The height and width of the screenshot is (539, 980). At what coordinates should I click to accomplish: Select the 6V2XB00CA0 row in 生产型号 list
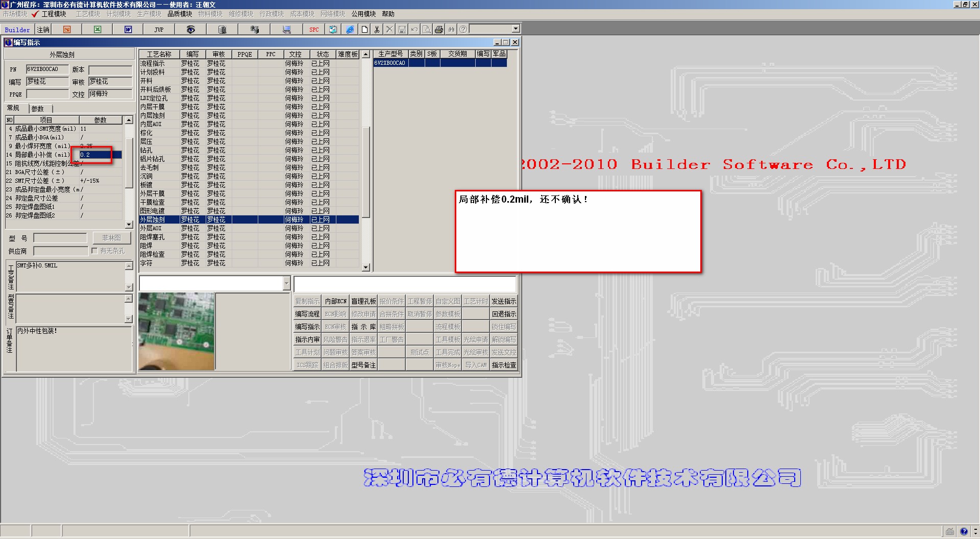(440, 63)
